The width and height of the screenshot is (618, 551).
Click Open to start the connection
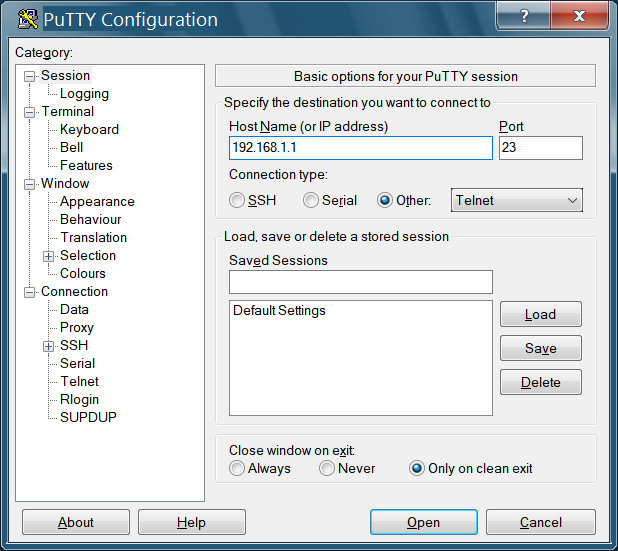pyautogui.click(x=424, y=522)
